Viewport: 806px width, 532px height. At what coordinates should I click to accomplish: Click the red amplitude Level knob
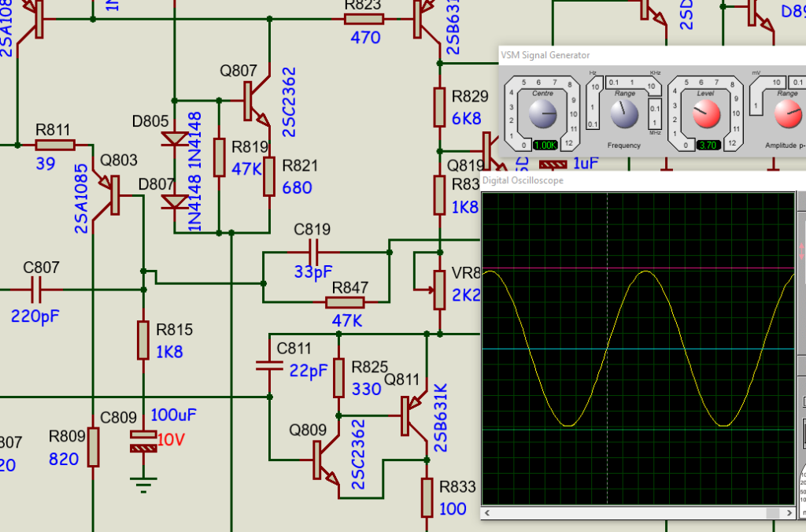pos(706,116)
